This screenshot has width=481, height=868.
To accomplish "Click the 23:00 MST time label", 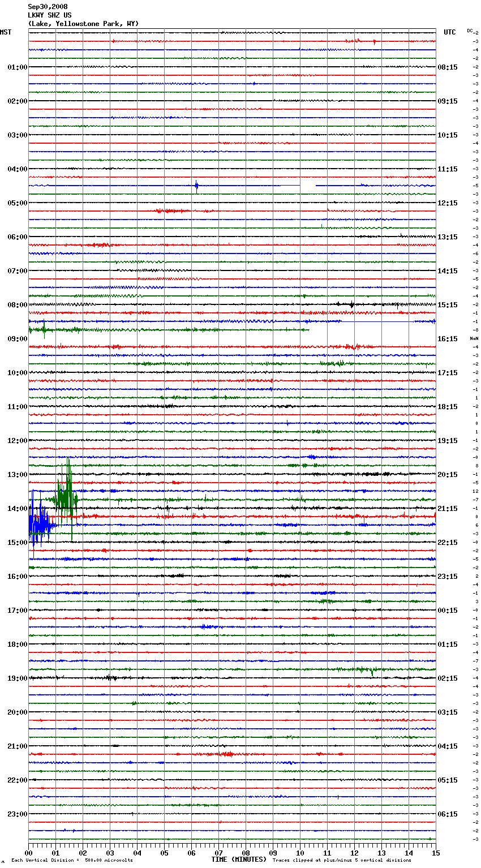I will tap(18, 814).
